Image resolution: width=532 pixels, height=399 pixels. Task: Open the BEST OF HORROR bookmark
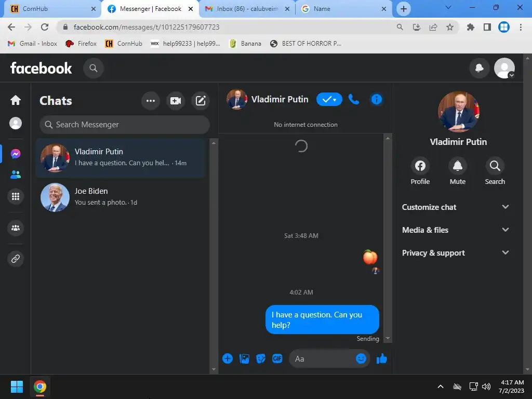point(305,44)
